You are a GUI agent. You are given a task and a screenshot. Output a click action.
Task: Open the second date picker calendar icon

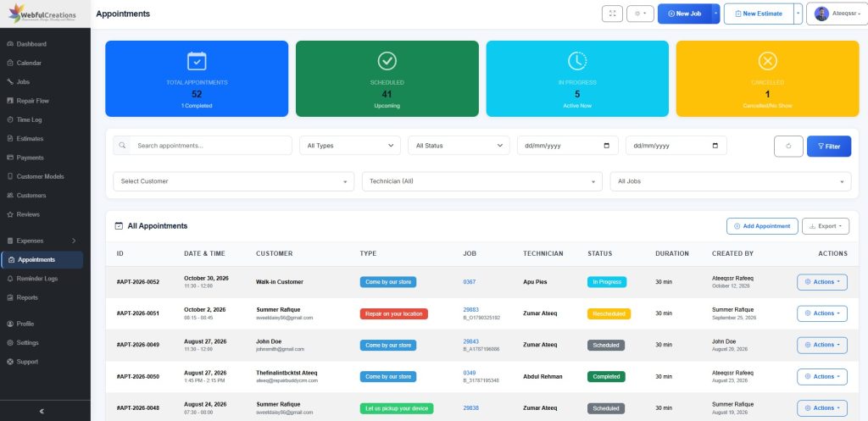tap(715, 146)
